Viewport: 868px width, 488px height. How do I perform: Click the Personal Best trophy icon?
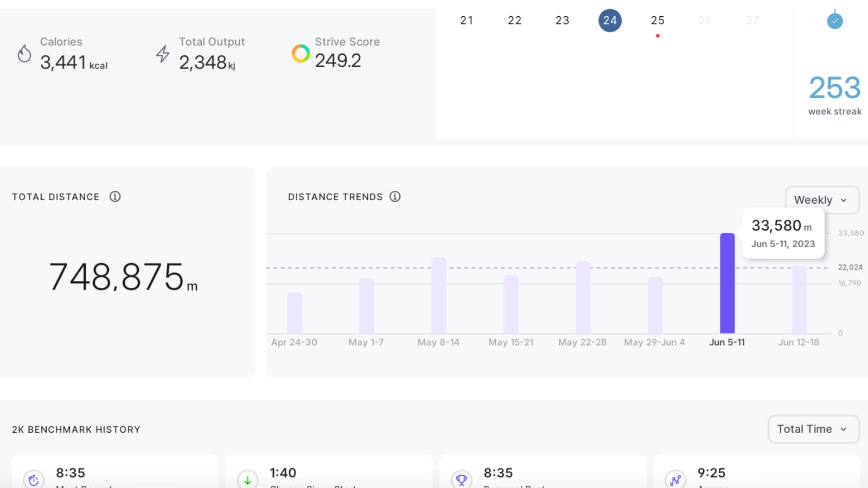tap(461, 479)
